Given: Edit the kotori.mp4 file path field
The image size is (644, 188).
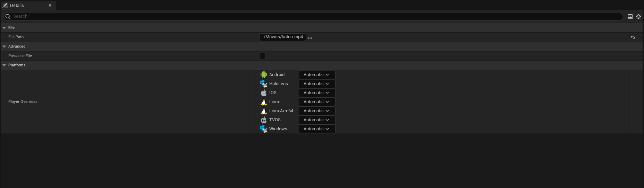Looking at the screenshot, I should [282, 37].
